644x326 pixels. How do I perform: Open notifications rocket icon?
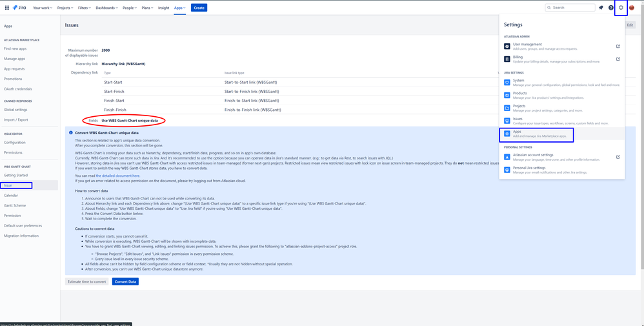pos(601,7)
